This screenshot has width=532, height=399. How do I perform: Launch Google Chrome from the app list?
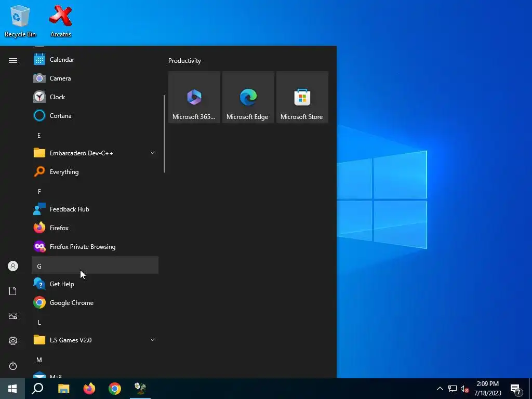pyautogui.click(x=95, y=303)
